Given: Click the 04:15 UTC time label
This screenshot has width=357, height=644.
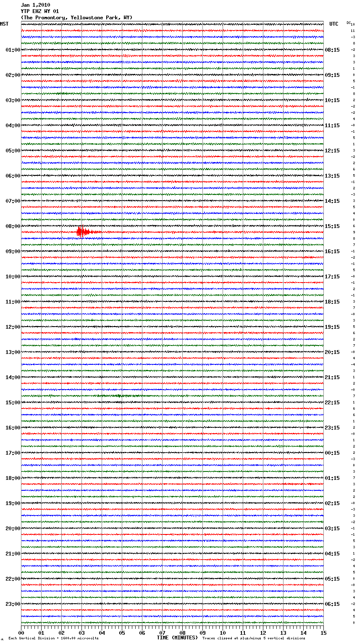Looking at the screenshot, I should (332, 554).
